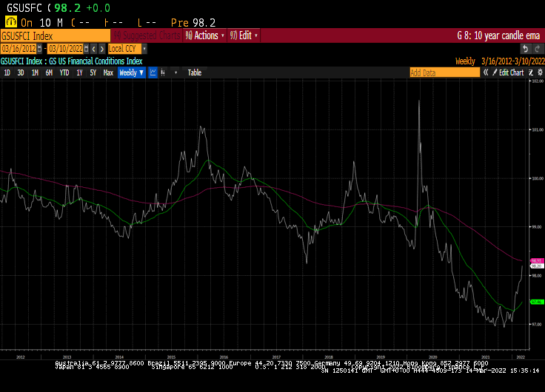Set time range to 5Y
The width and height of the screenshot is (545, 392).
click(x=93, y=72)
